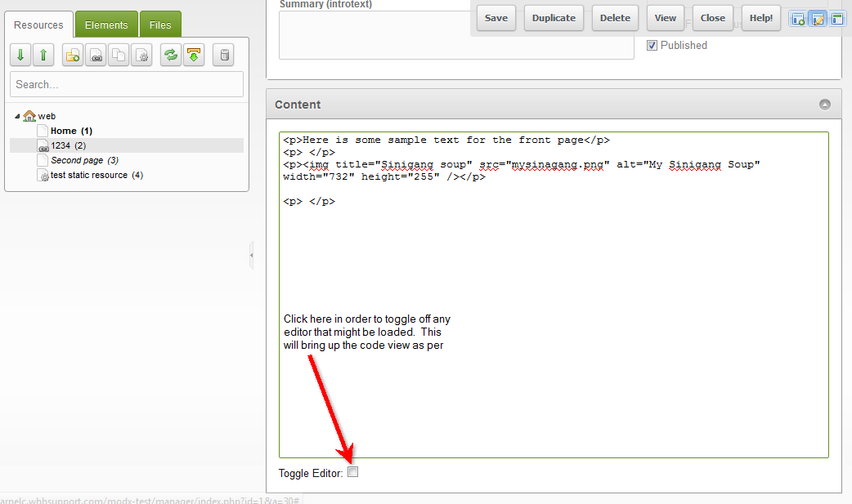This screenshot has height=504, width=852.
Task: Collapse the web context tree node
Action: 17,117
